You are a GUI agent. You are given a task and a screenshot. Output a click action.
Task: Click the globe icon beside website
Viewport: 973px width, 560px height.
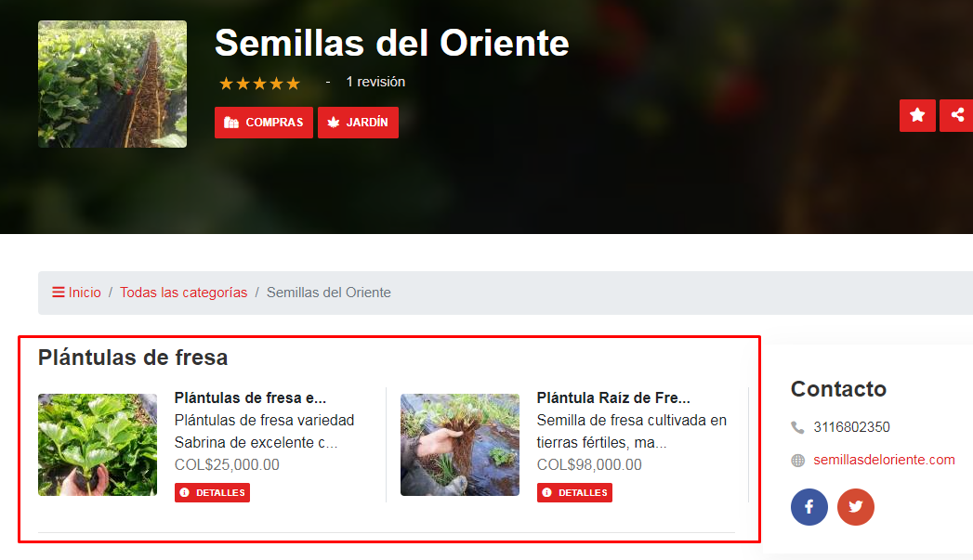[x=797, y=460]
